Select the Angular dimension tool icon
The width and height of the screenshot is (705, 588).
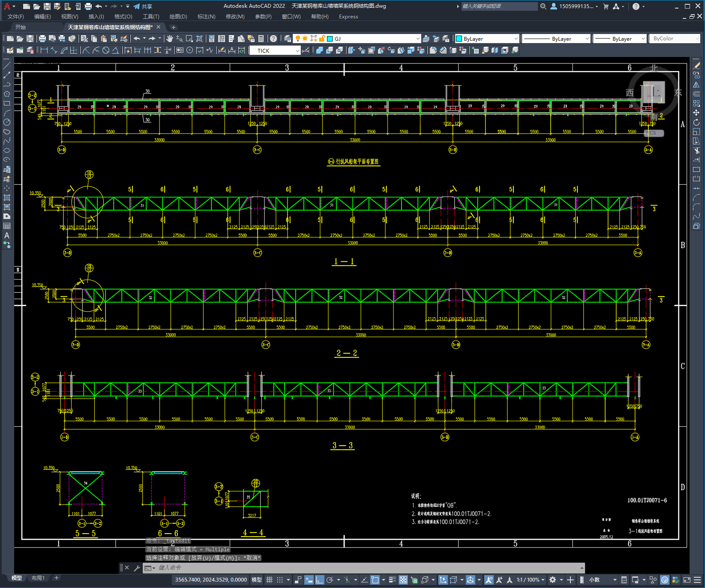tap(116, 50)
